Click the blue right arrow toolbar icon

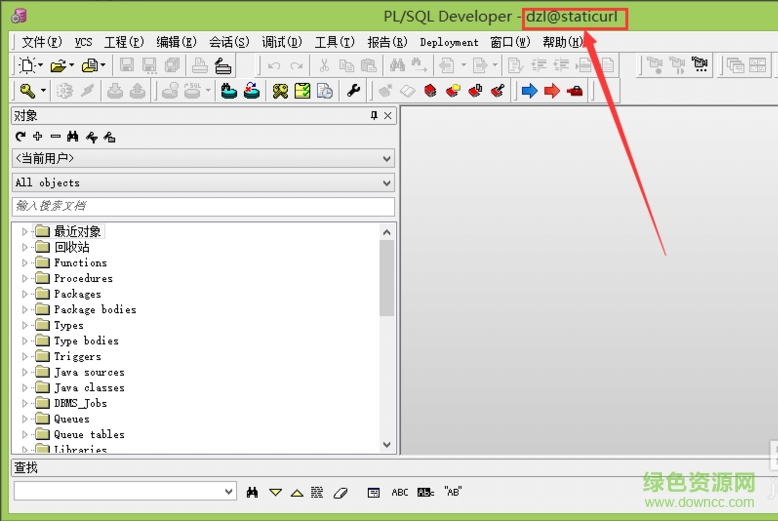529,91
